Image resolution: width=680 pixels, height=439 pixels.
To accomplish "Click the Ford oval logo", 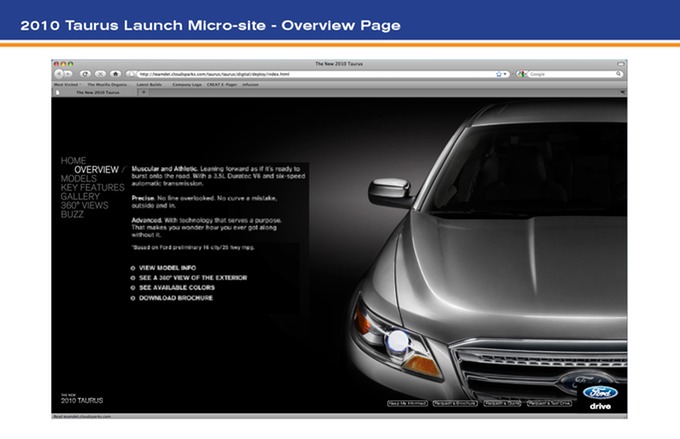I will tap(600, 393).
